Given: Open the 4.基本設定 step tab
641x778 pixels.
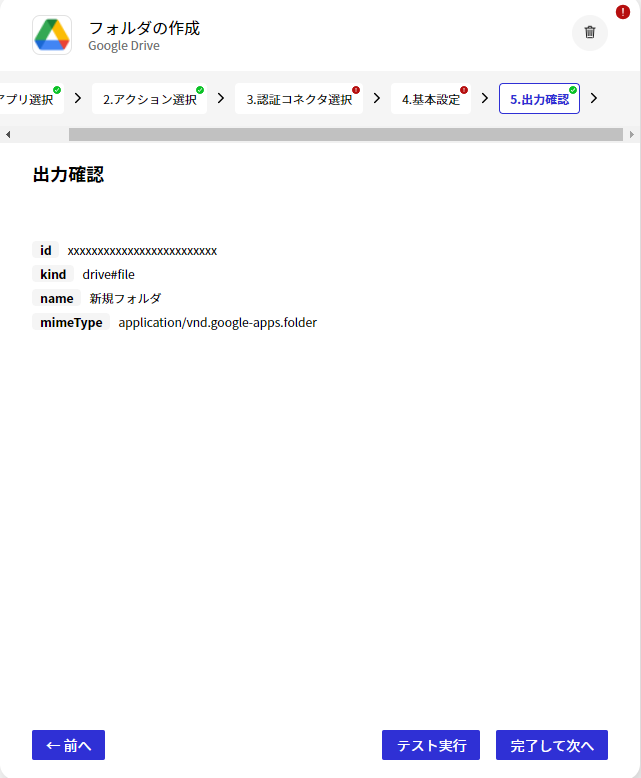Looking at the screenshot, I should (x=431, y=99).
